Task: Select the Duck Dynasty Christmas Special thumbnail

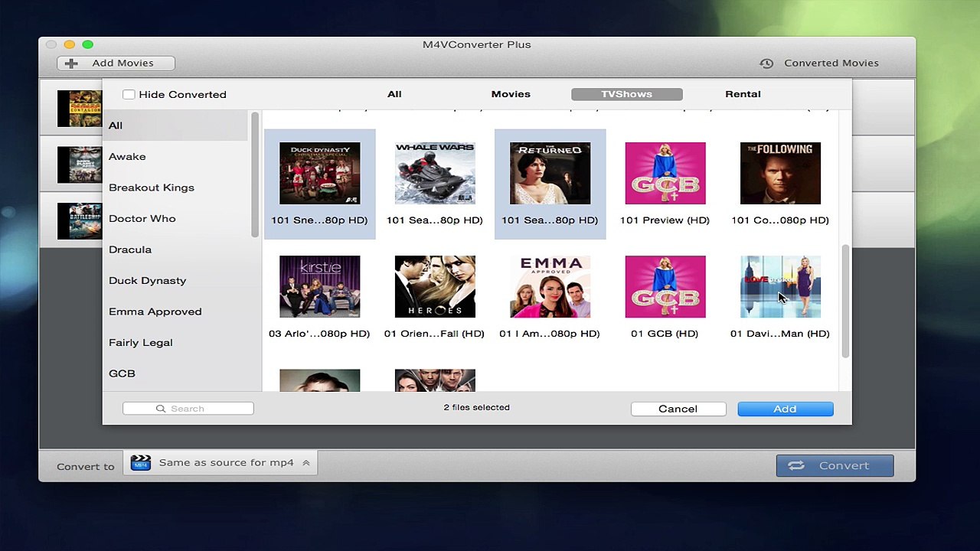Action: (x=319, y=173)
